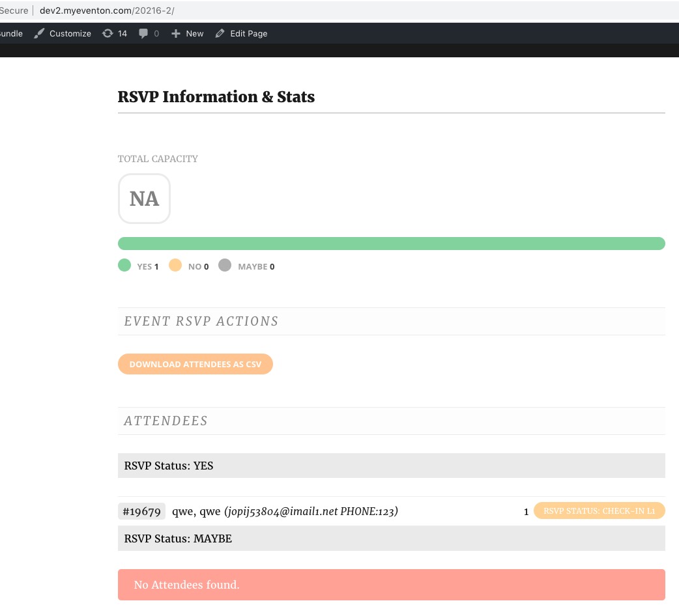This screenshot has height=616, width=679.
Task: Open the comments bubble icon
Action: pyautogui.click(x=143, y=34)
